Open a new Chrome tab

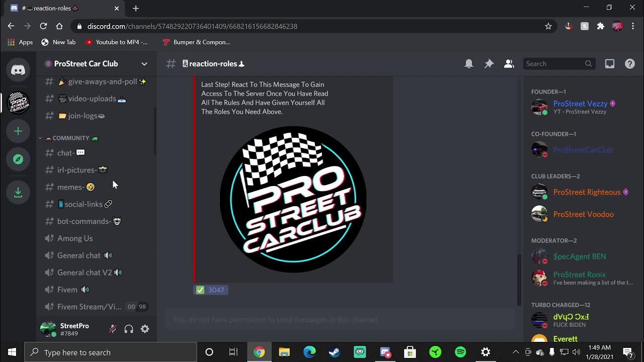136,8
